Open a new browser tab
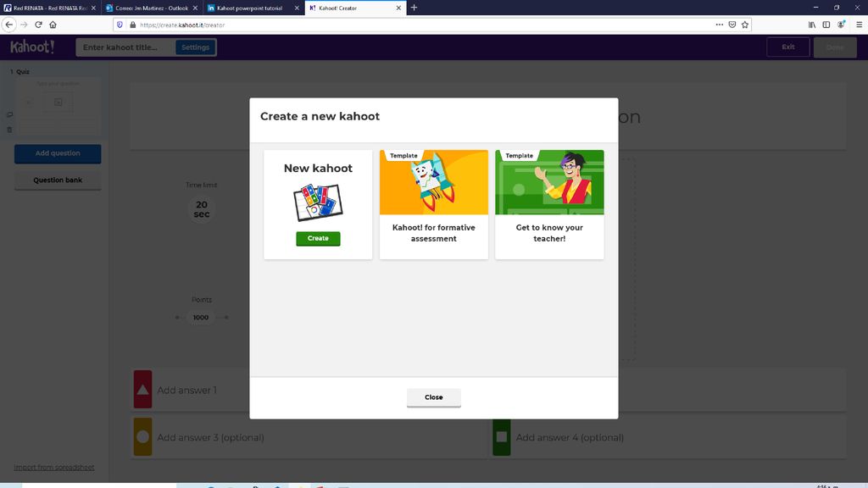 414,8
